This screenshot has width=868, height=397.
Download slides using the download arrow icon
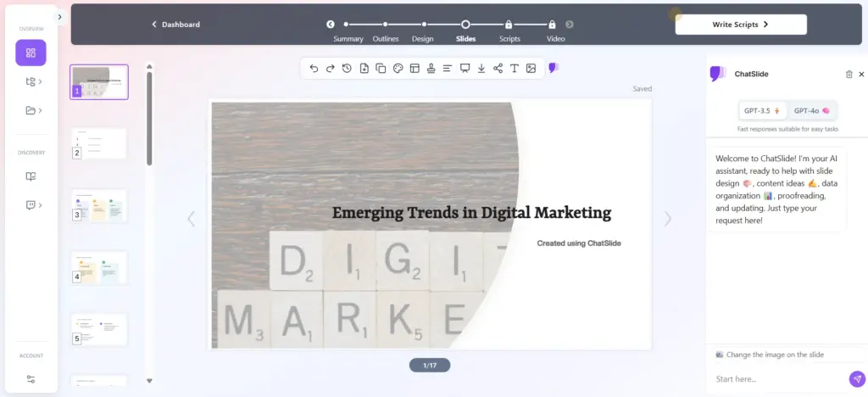click(x=481, y=69)
